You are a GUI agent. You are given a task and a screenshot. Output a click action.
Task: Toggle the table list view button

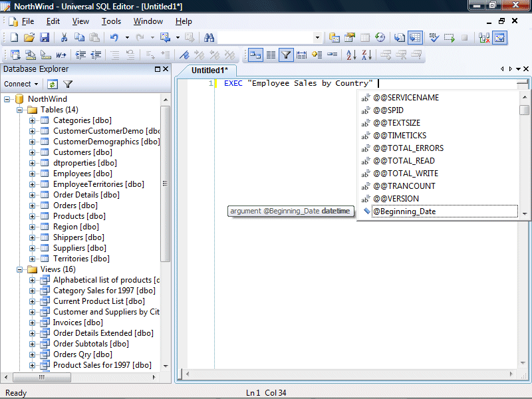(271, 55)
